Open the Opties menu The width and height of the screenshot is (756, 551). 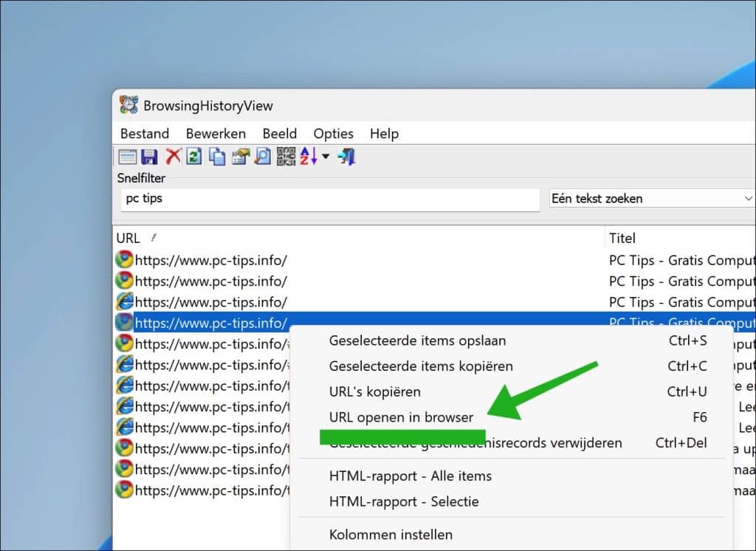(334, 134)
